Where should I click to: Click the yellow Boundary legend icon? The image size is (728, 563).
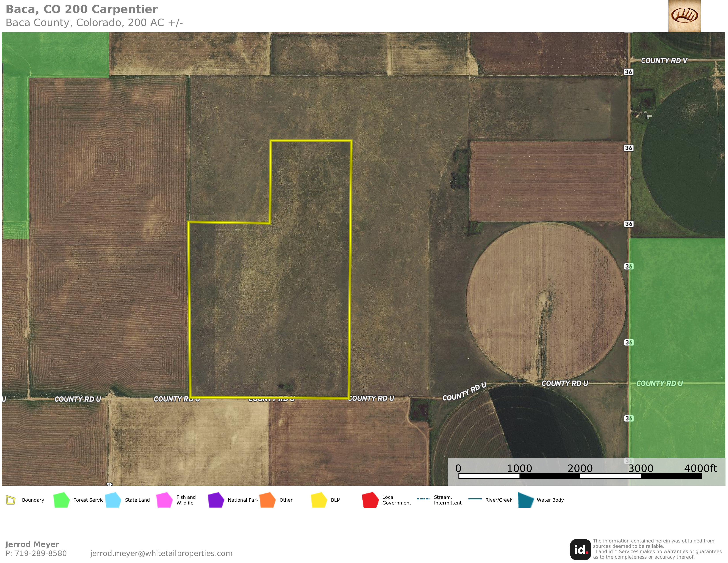tap(11, 500)
